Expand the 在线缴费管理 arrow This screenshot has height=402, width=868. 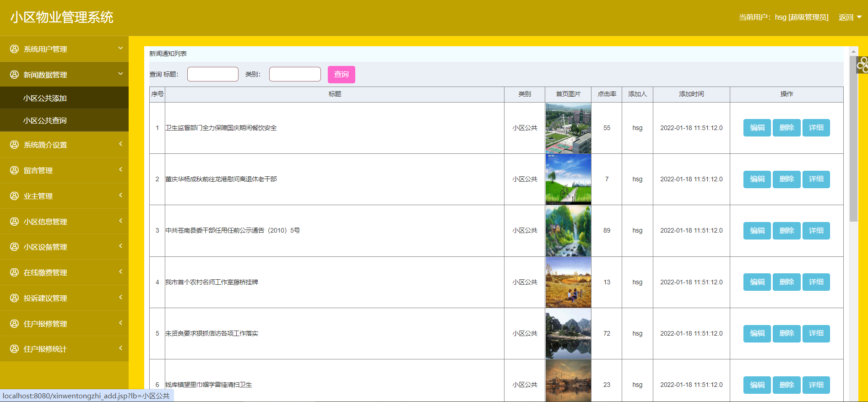click(120, 272)
